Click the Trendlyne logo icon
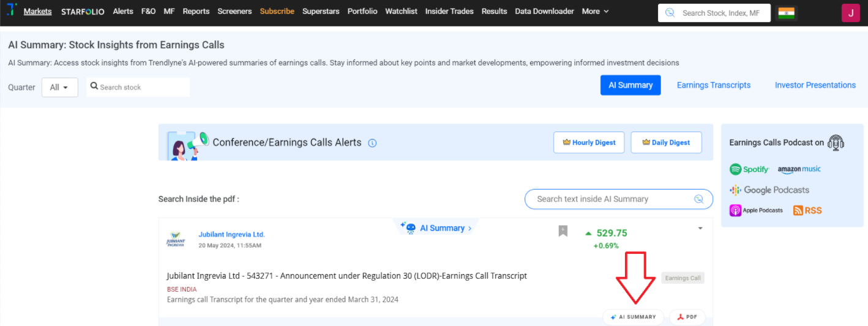 (12, 10)
